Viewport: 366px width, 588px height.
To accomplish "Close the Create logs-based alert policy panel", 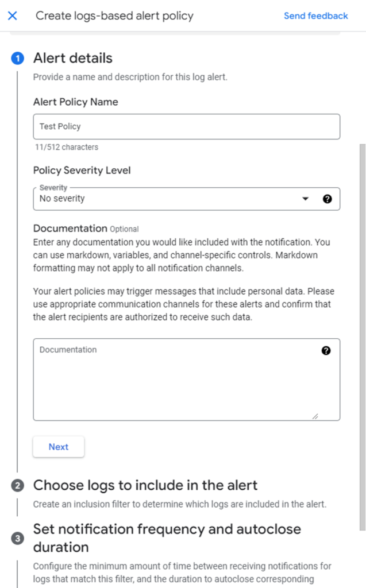I will tap(13, 16).
